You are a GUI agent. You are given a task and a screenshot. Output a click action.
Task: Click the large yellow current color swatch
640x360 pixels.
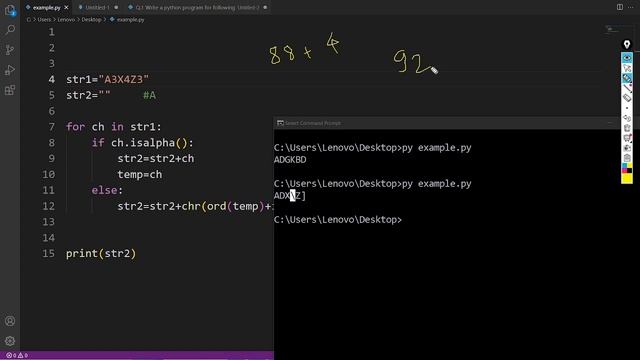tap(627, 178)
